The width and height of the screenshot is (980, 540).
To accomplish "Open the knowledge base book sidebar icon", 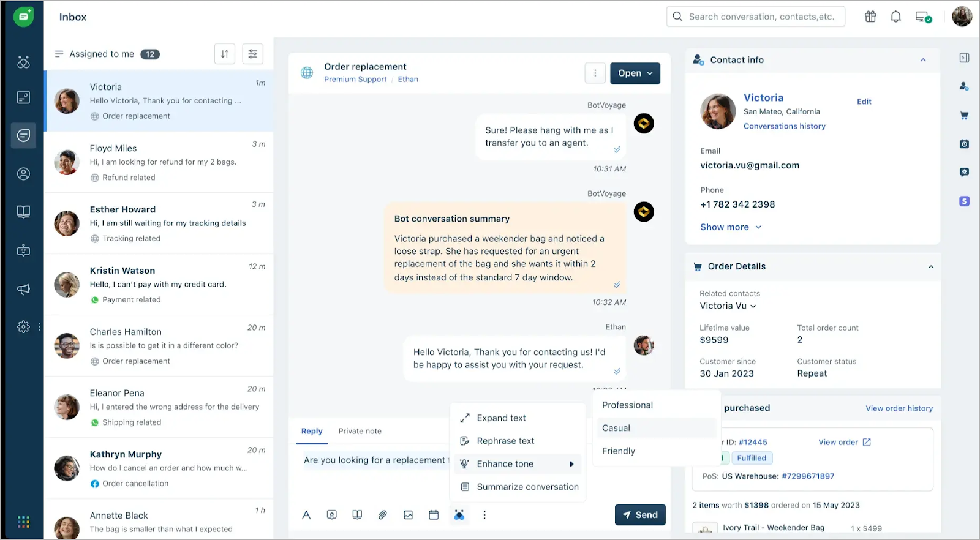I will (23, 212).
